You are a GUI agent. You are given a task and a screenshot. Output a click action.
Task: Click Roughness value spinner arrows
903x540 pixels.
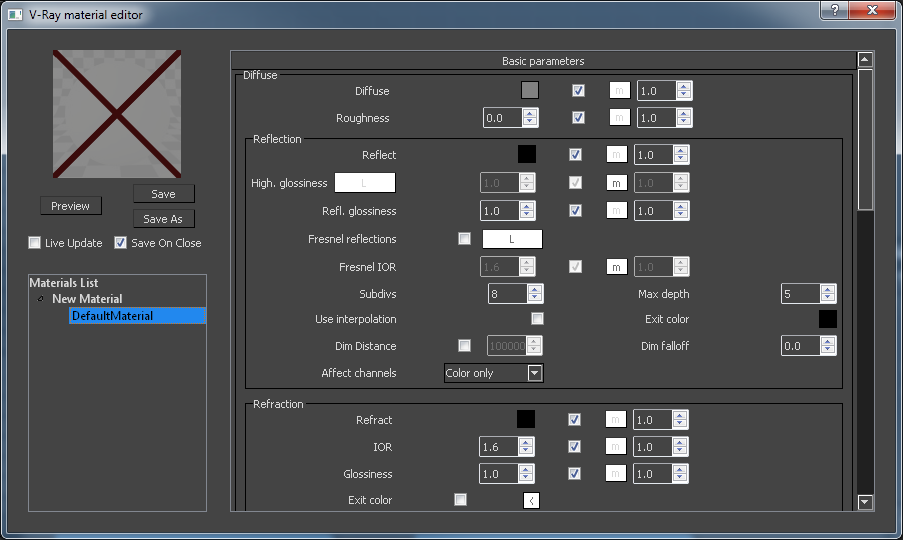coord(530,117)
